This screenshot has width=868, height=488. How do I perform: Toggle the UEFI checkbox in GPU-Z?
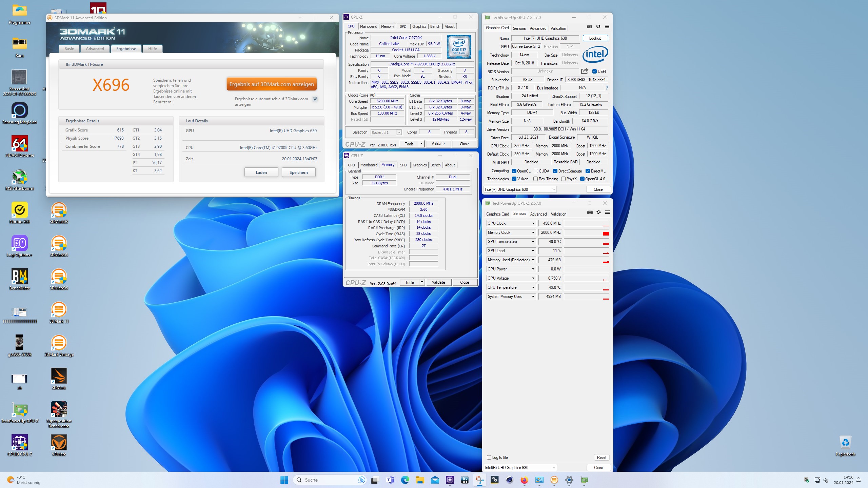pyautogui.click(x=594, y=72)
